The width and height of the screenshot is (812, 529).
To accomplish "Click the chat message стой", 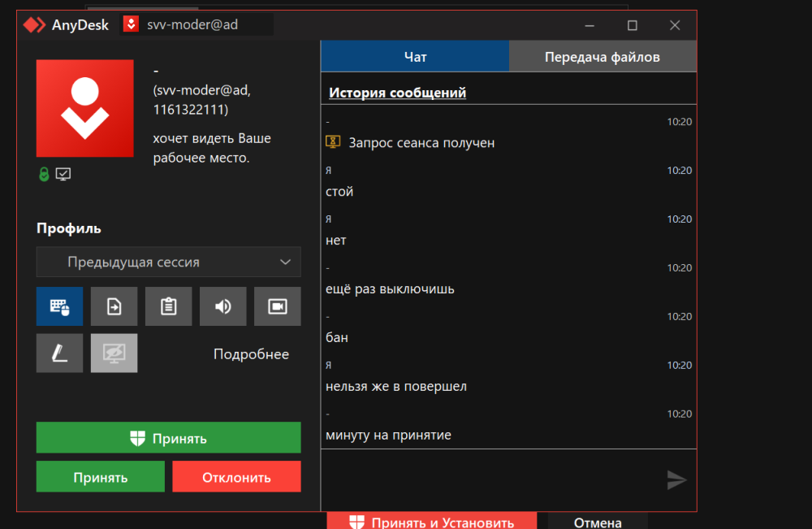I will pos(339,192).
